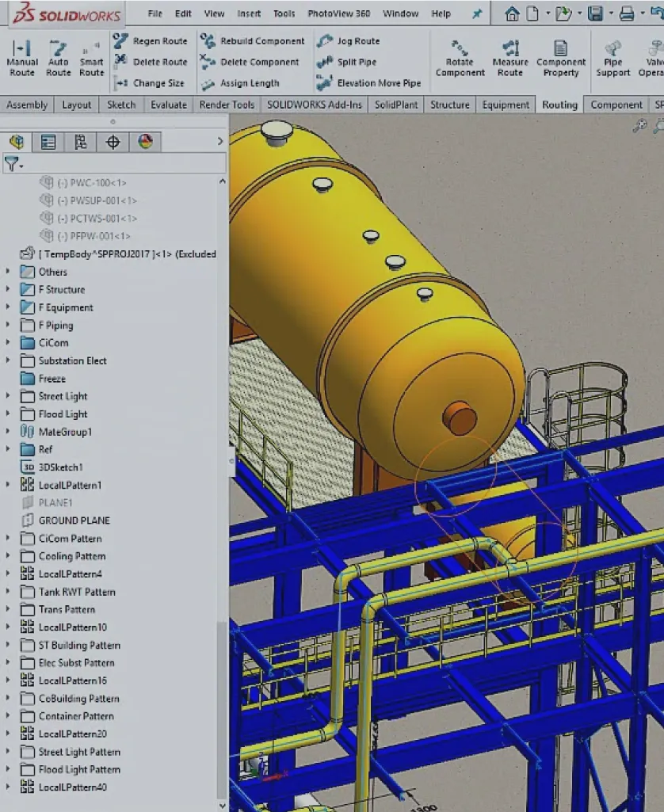
Task: Open the Measure Route tool
Action: click(510, 59)
